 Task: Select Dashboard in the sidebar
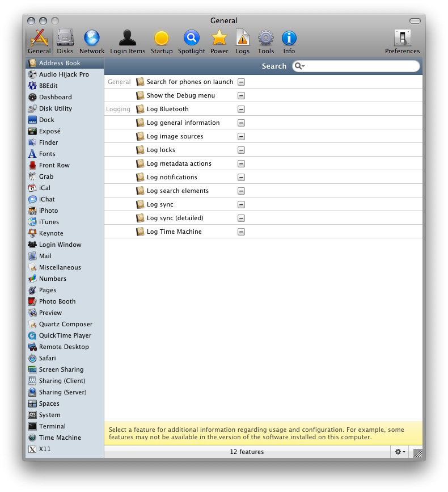click(x=65, y=97)
